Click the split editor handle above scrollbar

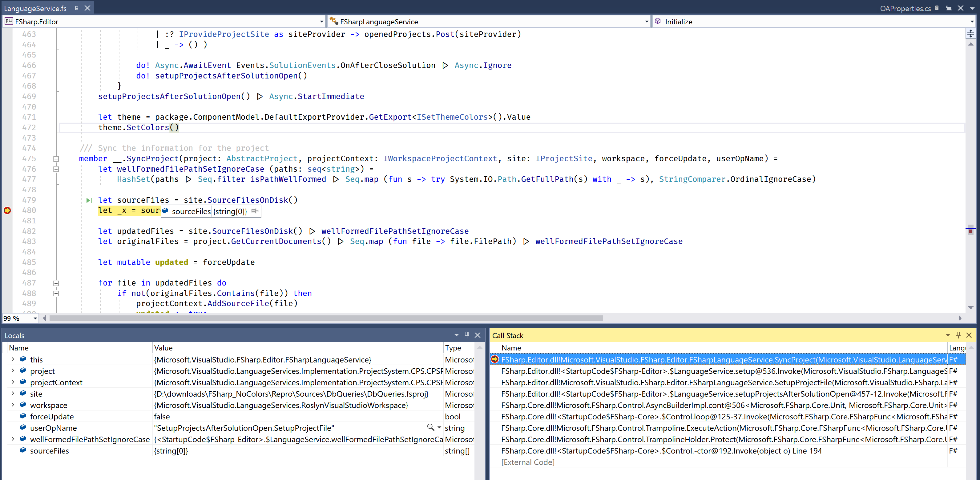970,34
